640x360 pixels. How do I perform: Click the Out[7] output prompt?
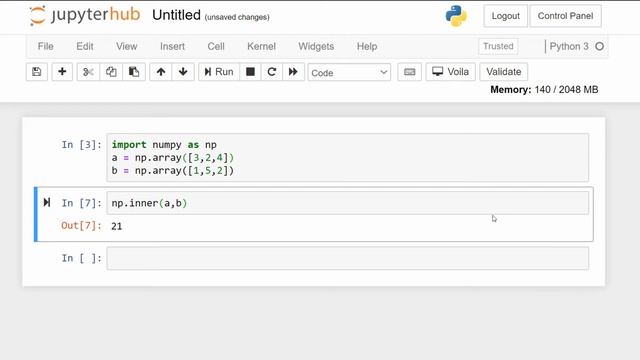[81, 226]
